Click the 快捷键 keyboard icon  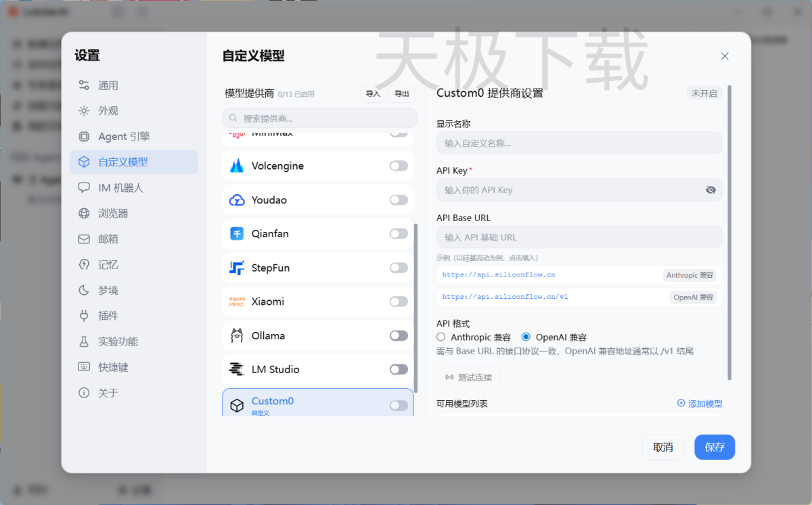click(84, 367)
